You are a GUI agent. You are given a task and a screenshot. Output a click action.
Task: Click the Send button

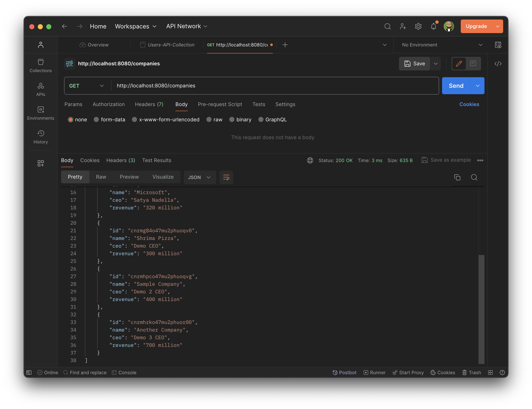pos(456,86)
